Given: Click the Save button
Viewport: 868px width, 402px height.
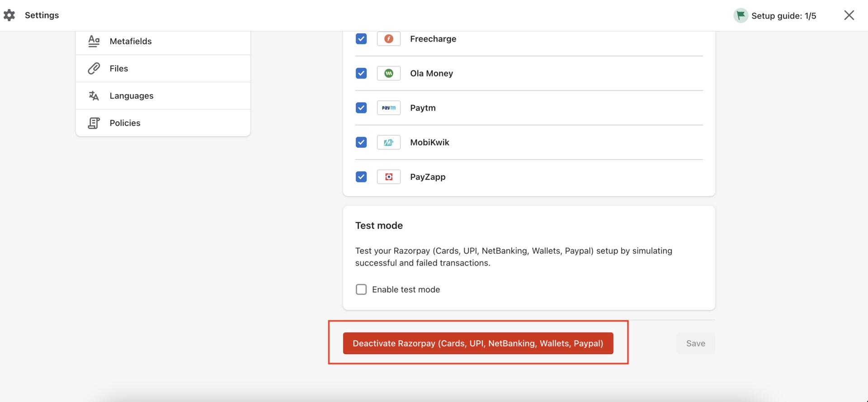Looking at the screenshot, I should [x=695, y=343].
